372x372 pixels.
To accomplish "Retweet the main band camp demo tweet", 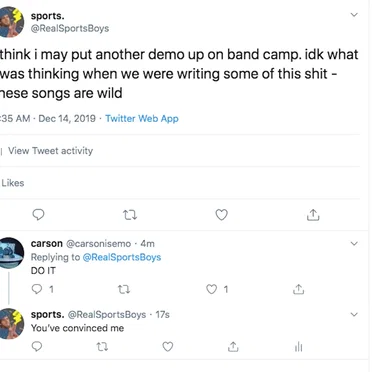I will (x=130, y=215).
